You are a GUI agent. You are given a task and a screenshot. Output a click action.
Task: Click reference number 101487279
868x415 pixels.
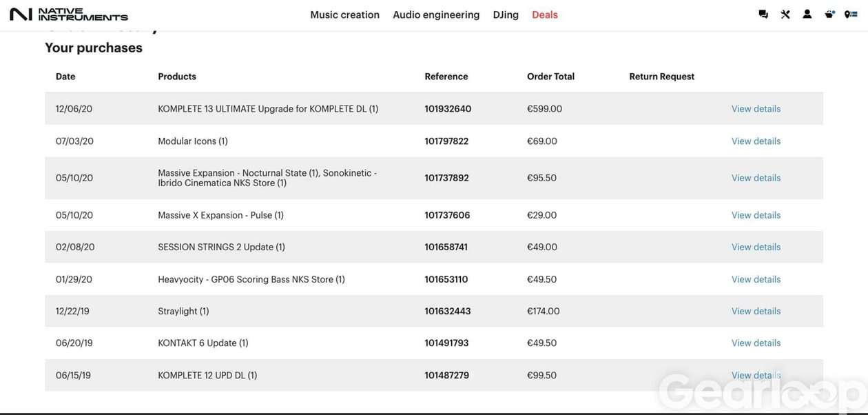point(446,376)
